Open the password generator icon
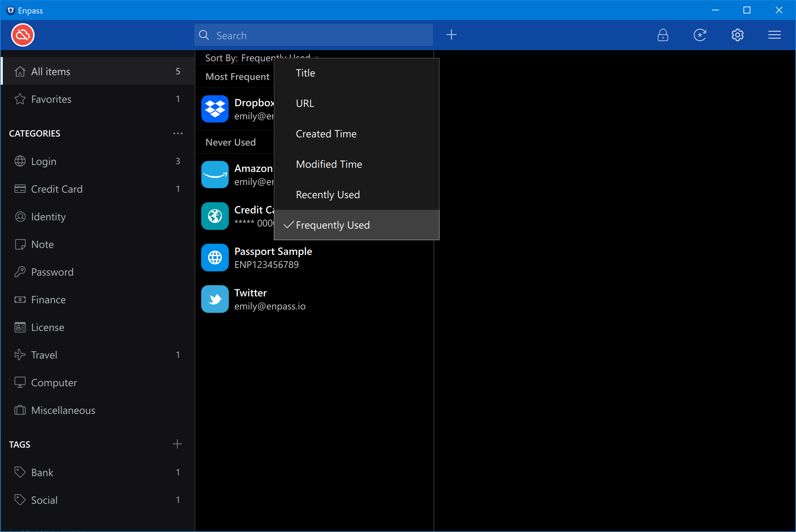The width and height of the screenshot is (796, 532). 700,35
